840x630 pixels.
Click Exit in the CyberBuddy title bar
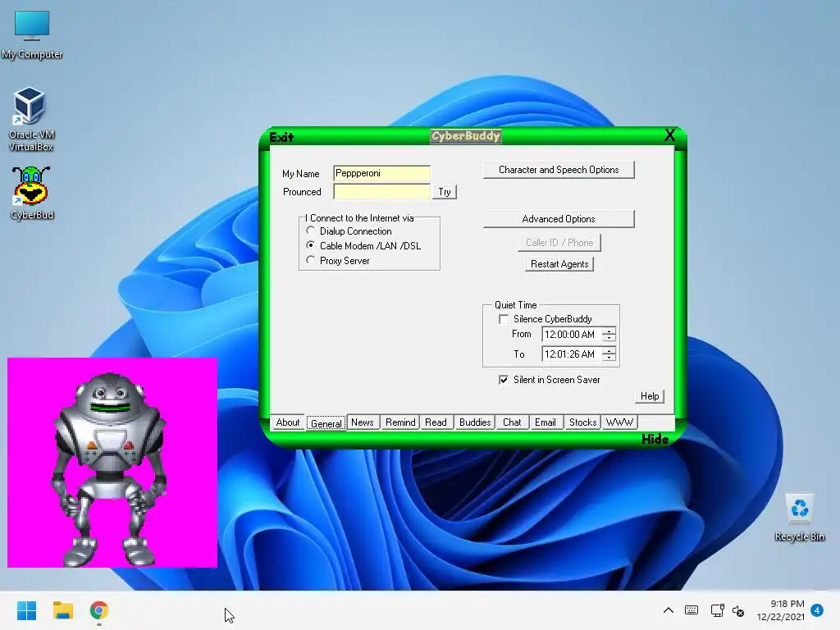click(x=281, y=137)
